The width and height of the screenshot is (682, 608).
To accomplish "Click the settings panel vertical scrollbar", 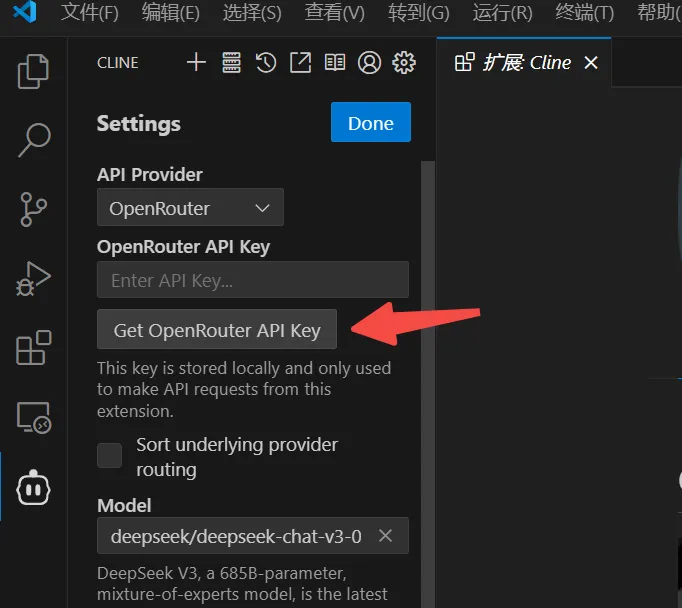I will (428, 383).
